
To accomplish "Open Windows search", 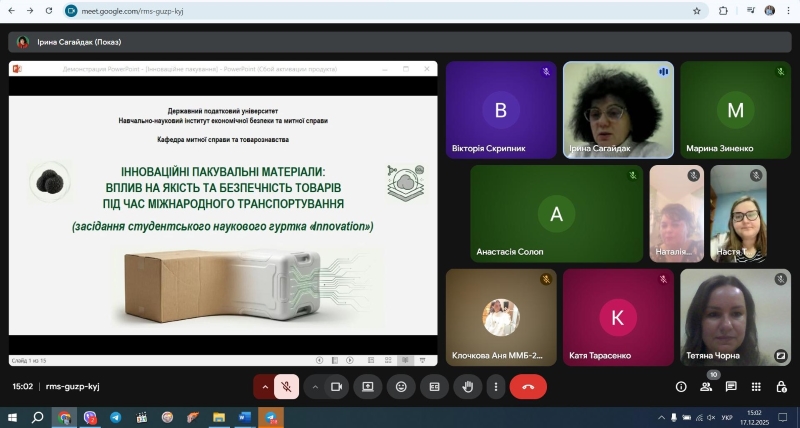I will (37, 418).
